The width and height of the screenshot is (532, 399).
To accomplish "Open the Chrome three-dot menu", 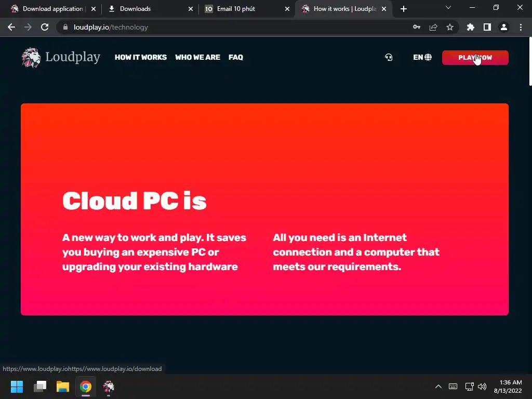I will tap(521, 27).
